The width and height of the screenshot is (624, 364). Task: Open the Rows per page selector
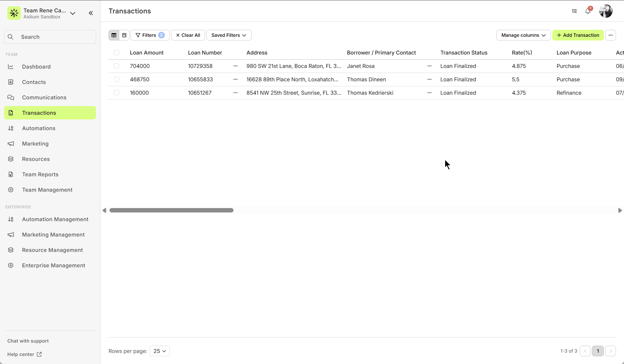coord(160,351)
